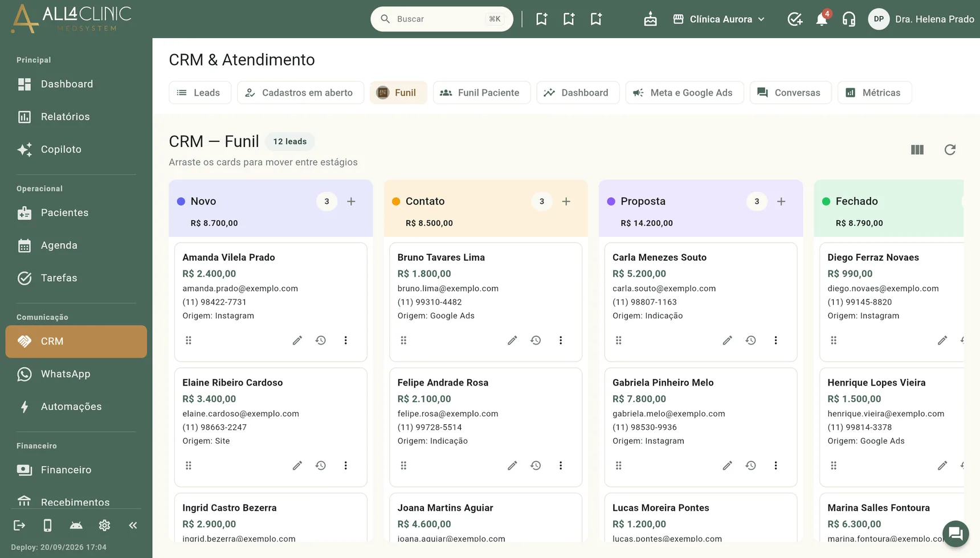The height and width of the screenshot is (558, 980).
Task: Edit Bruno Tavares Lima's card
Action: tap(512, 340)
